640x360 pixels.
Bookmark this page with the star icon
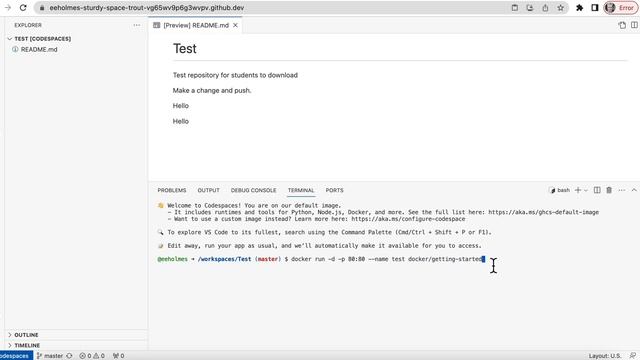point(560,8)
